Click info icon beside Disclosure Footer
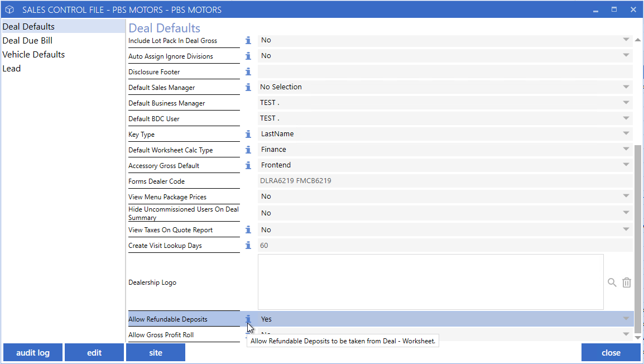The image size is (644, 364). pos(248,71)
